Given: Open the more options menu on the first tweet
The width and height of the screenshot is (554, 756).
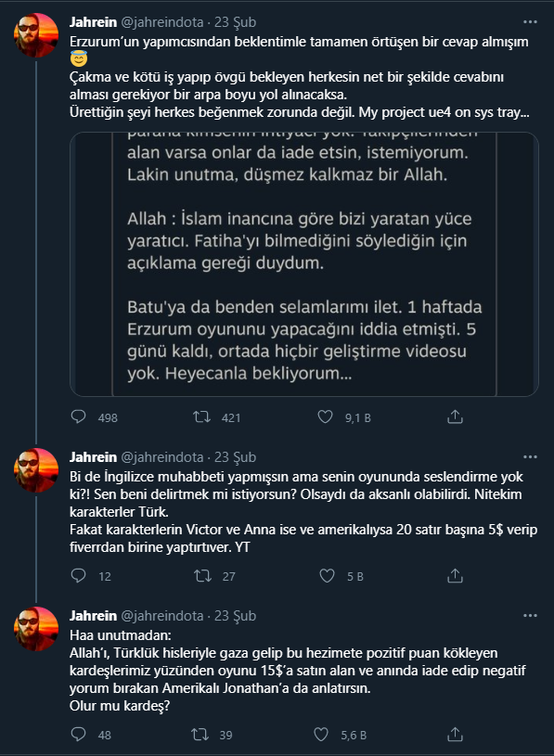Looking at the screenshot, I should click(x=530, y=23).
